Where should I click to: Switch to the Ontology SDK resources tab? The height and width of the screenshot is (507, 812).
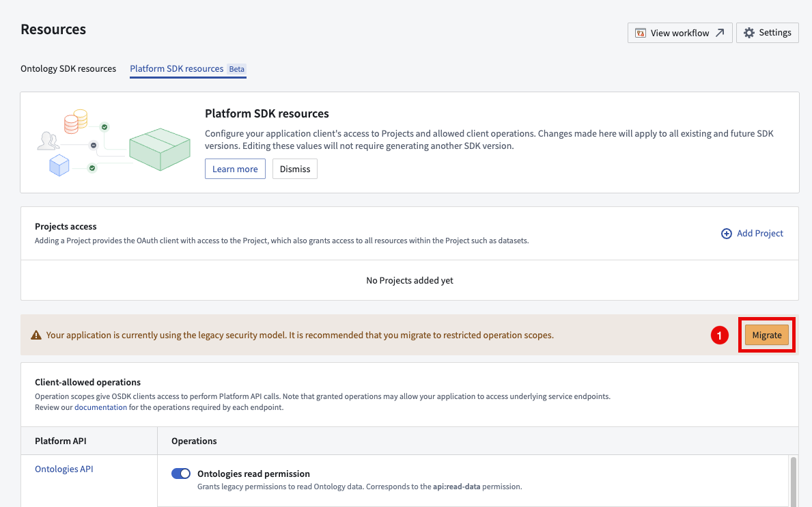[x=68, y=68]
